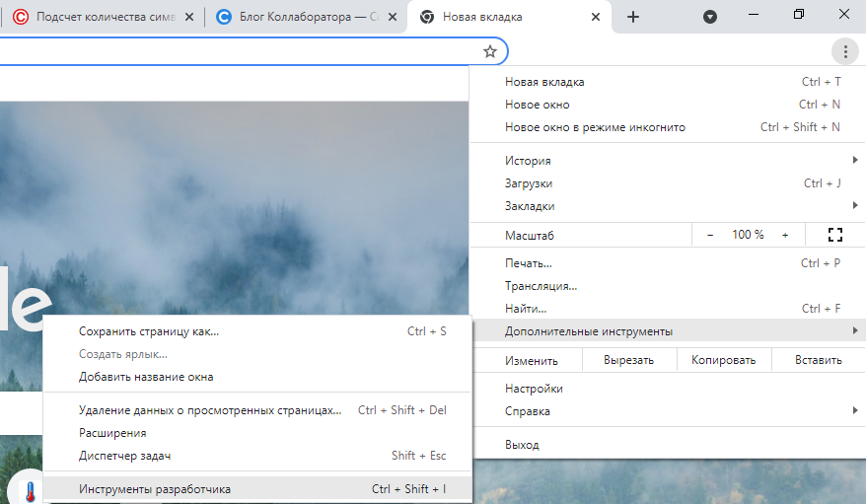Choose 'Новое окно в режиме инкогнито'
866x504 pixels.
[595, 127]
